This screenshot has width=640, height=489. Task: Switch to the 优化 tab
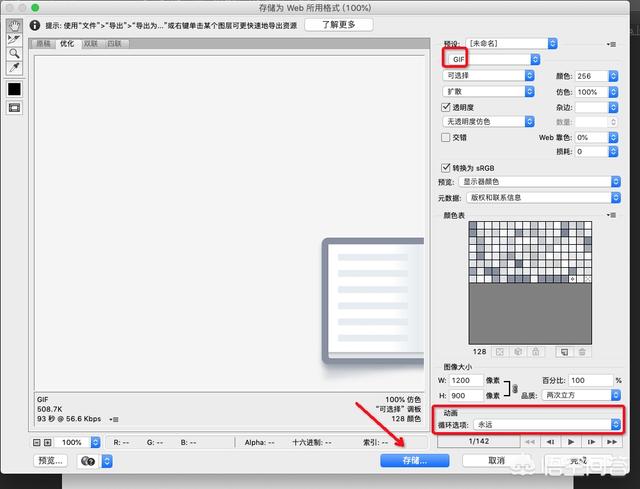click(67, 44)
